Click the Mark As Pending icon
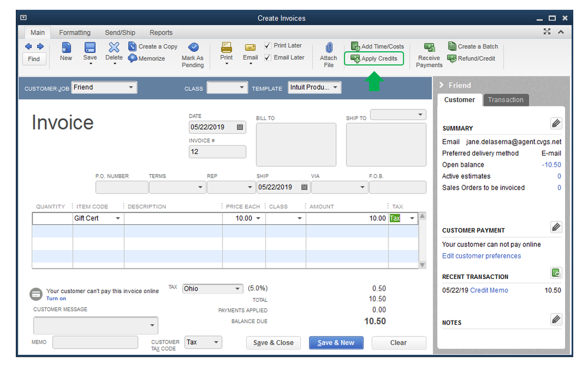The width and height of the screenshot is (588, 369). tap(192, 48)
